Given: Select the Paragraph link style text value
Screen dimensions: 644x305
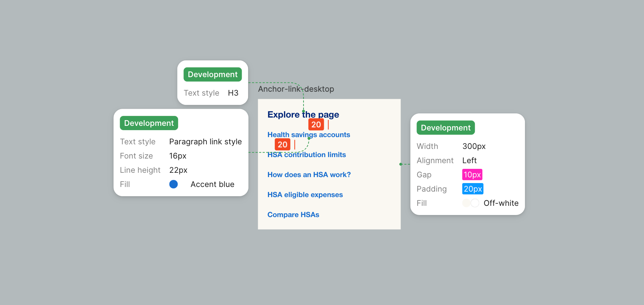Looking at the screenshot, I should pyautogui.click(x=205, y=142).
